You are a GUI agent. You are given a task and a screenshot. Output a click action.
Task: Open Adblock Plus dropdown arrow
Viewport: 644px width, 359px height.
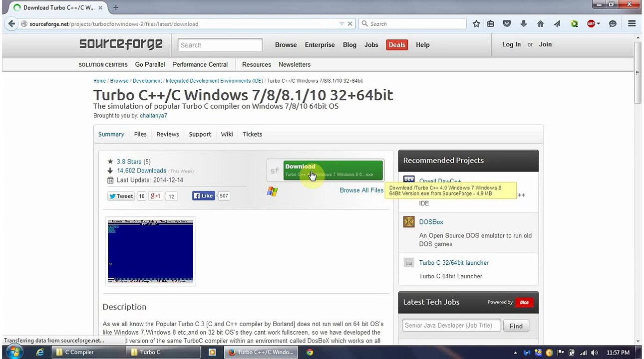point(598,23)
